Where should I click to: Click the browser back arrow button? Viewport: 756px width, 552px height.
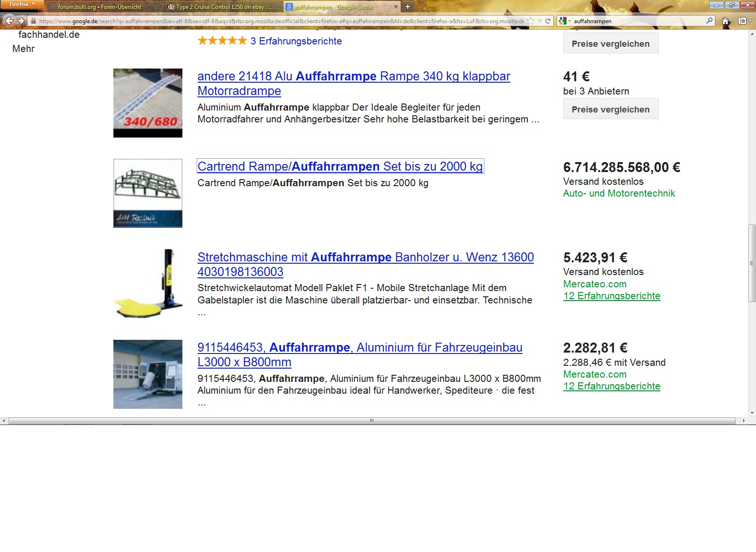[9, 21]
